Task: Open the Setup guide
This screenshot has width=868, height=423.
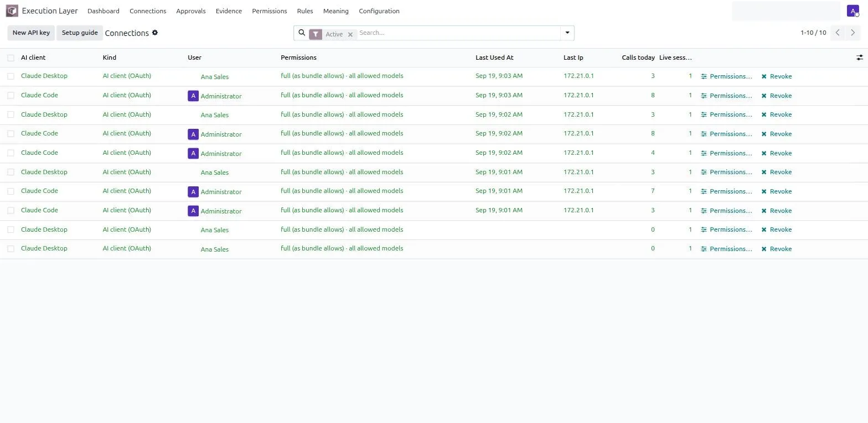Action: 80,33
